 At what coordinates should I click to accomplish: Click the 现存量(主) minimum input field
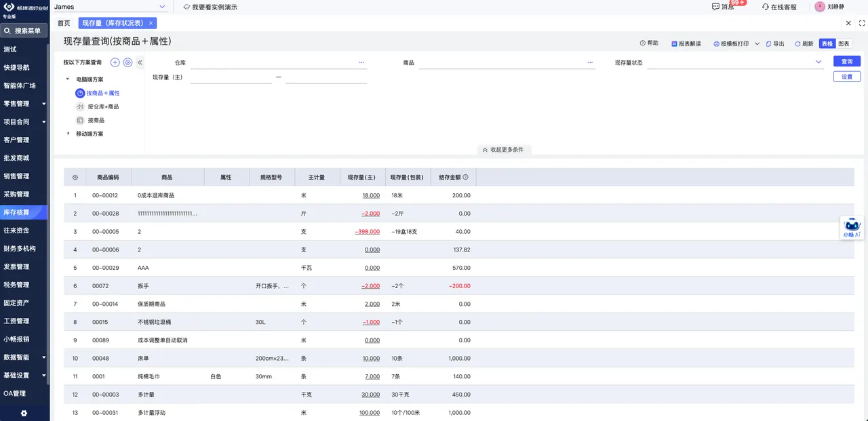tap(231, 78)
